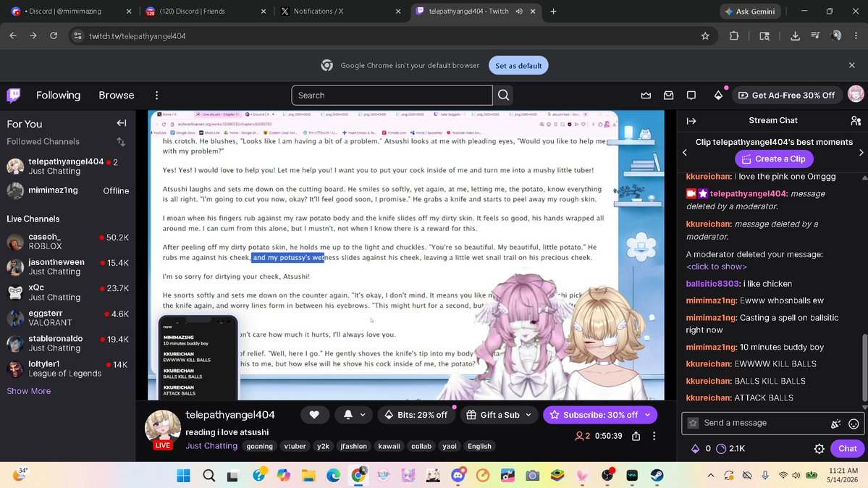The width and height of the screenshot is (868, 488).
Task: Reveal deleted message via click to show
Action: click(716, 266)
